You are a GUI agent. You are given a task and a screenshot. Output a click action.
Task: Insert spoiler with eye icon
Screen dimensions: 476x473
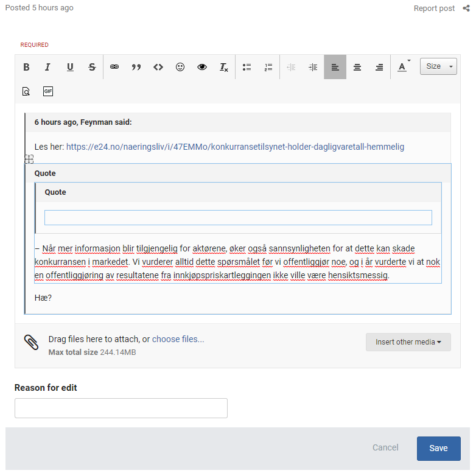click(x=202, y=67)
